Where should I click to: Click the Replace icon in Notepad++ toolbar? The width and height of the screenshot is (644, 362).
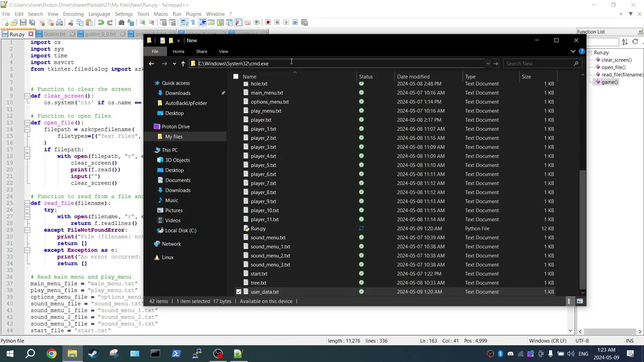pos(130,22)
